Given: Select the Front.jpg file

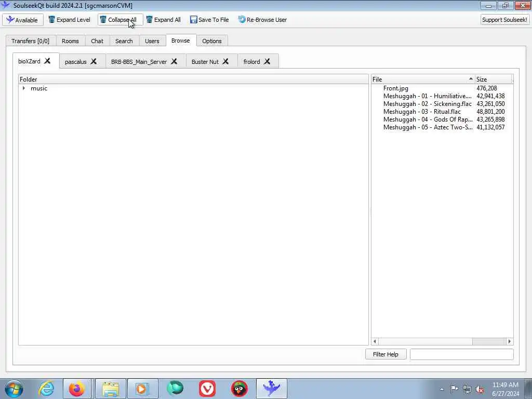Looking at the screenshot, I should click(395, 88).
